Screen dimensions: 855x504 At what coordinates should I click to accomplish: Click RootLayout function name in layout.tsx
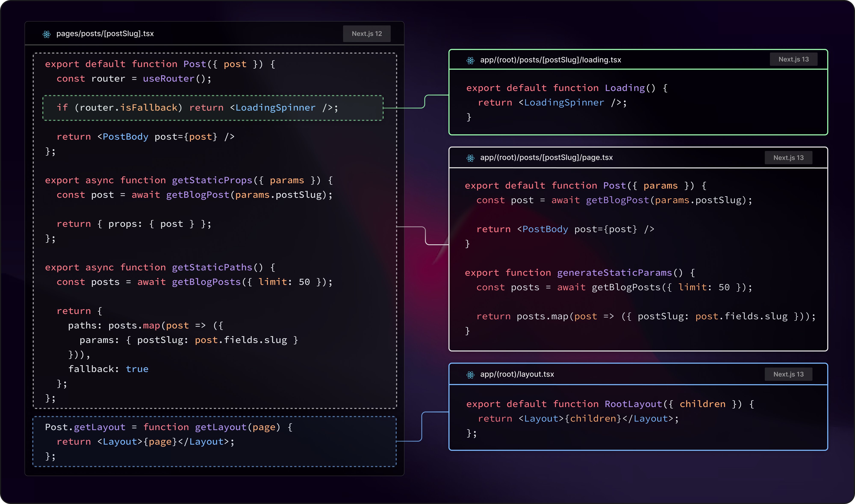click(x=633, y=404)
